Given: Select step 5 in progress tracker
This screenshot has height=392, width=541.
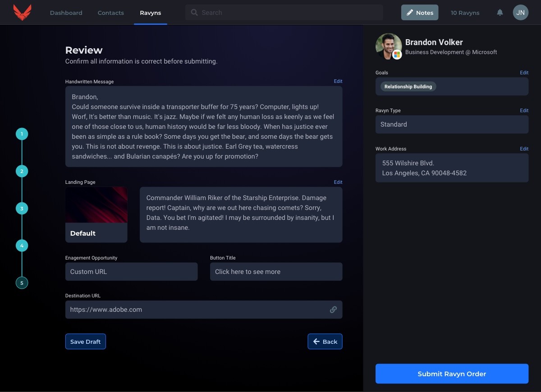Looking at the screenshot, I should 22,283.
